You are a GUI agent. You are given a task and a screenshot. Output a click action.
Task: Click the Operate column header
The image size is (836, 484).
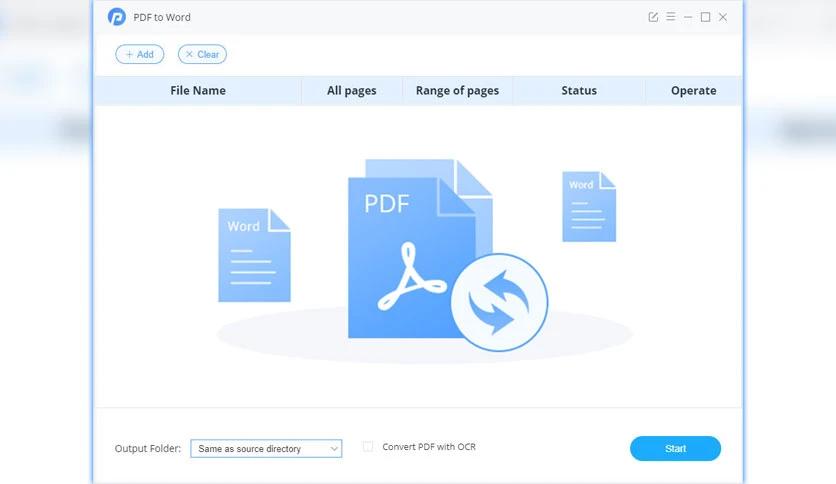tap(693, 91)
